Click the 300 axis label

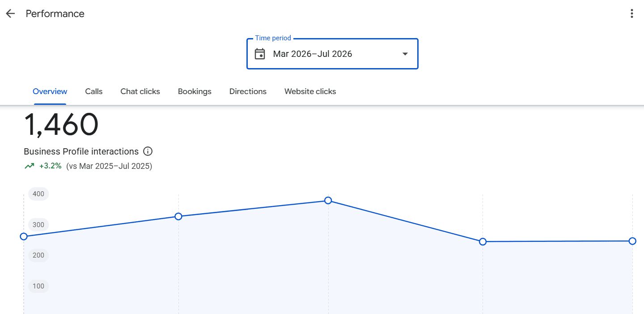(38, 225)
